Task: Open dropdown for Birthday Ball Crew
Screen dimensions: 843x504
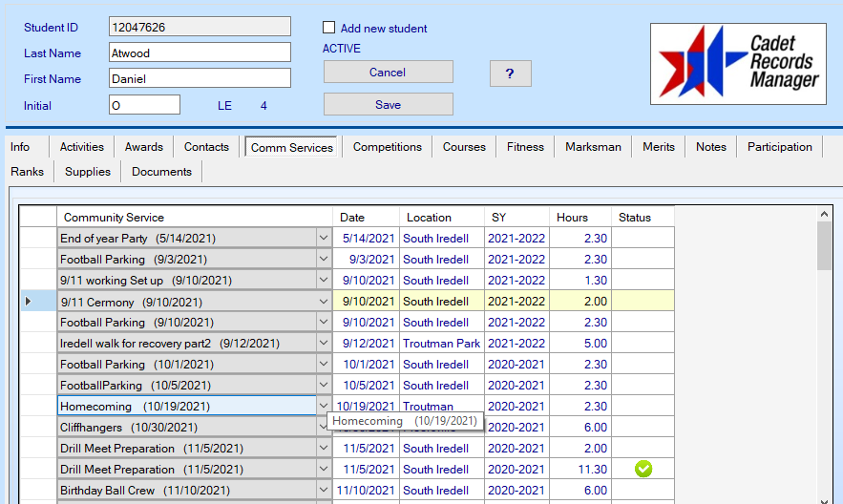Action: click(x=324, y=491)
